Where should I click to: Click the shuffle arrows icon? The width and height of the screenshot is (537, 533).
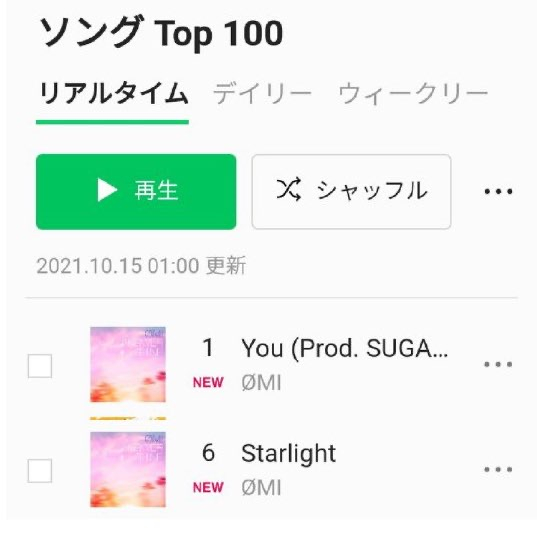[x=289, y=189]
